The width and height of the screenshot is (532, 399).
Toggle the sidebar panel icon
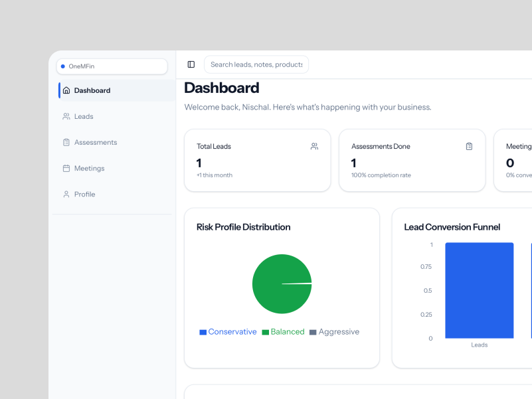click(x=191, y=64)
